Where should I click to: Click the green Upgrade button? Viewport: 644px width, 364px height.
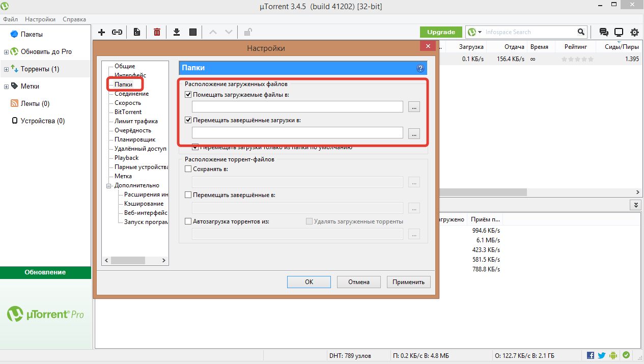tap(441, 32)
